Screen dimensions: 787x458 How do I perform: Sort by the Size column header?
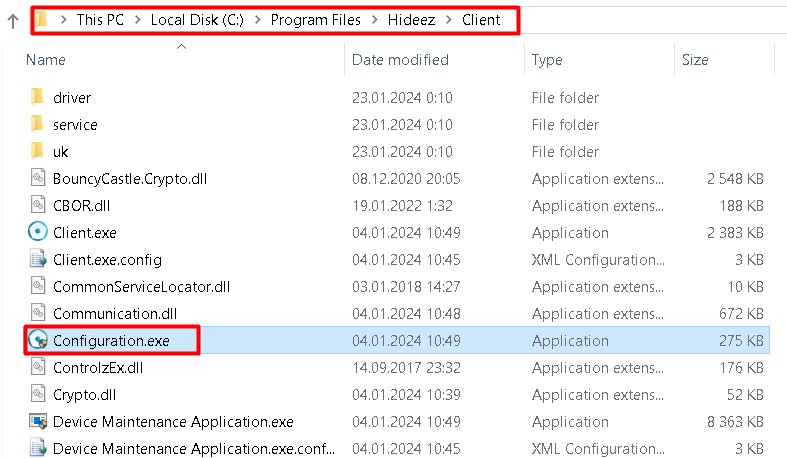pyautogui.click(x=695, y=60)
